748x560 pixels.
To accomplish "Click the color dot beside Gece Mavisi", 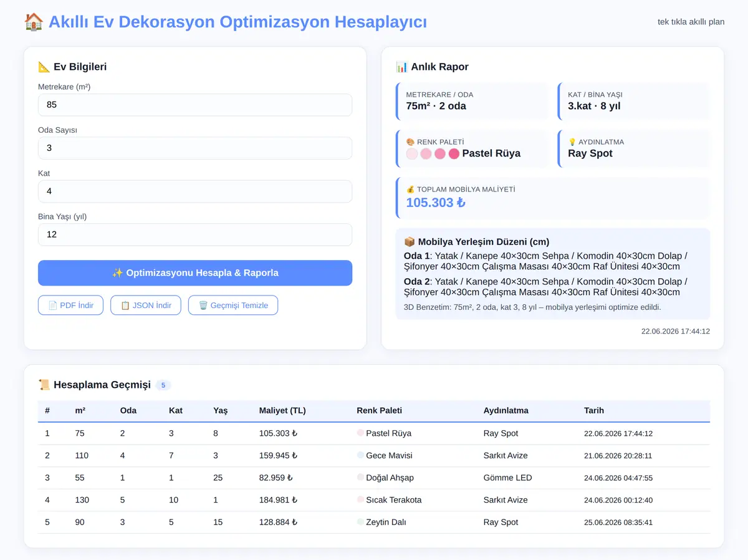I will pyautogui.click(x=360, y=455).
